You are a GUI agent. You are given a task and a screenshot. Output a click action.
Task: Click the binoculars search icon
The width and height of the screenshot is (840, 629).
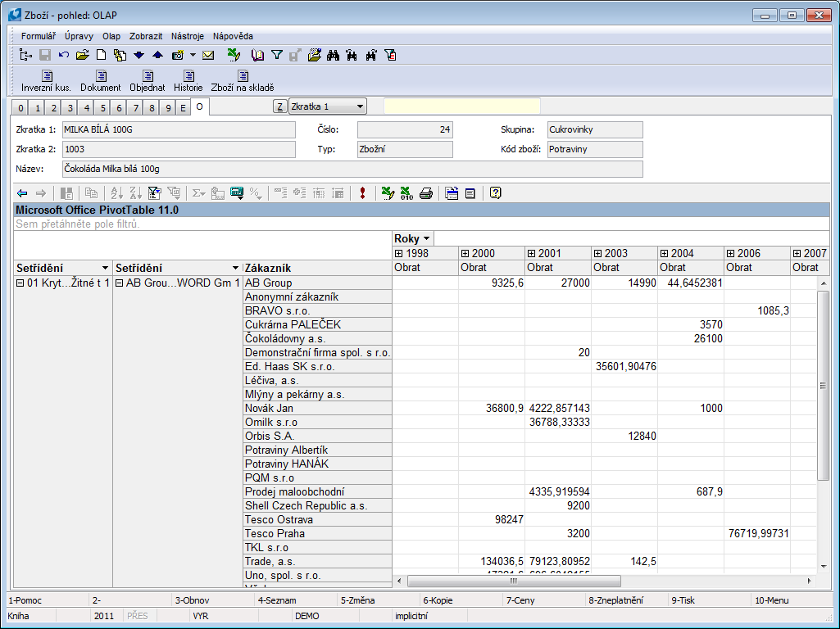(334, 56)
